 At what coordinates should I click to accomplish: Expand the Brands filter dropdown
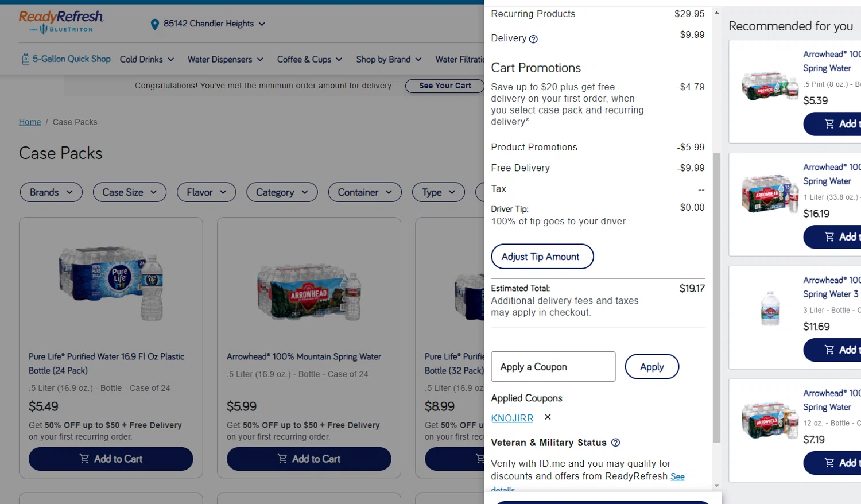coord(51,192)
